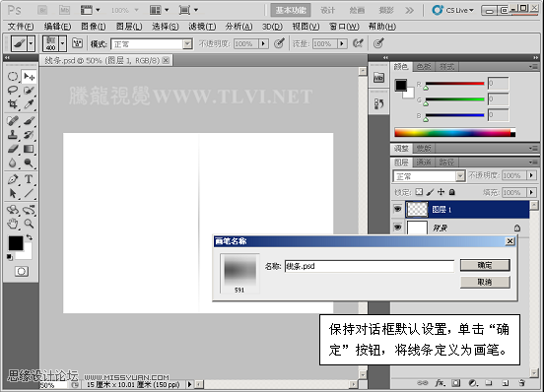The image size is (544, 392).
Task: Toggle lock all layer attributes
Action: [451, 192]
